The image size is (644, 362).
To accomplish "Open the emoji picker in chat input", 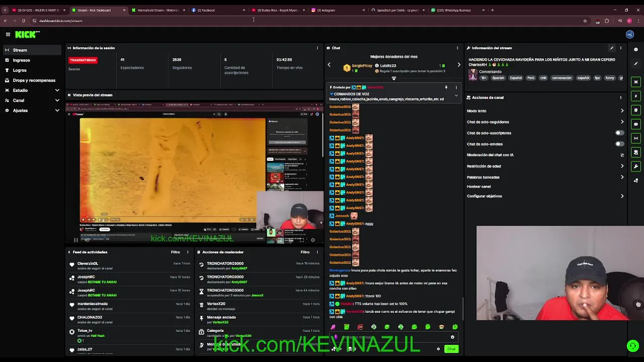I will (452, 337).
